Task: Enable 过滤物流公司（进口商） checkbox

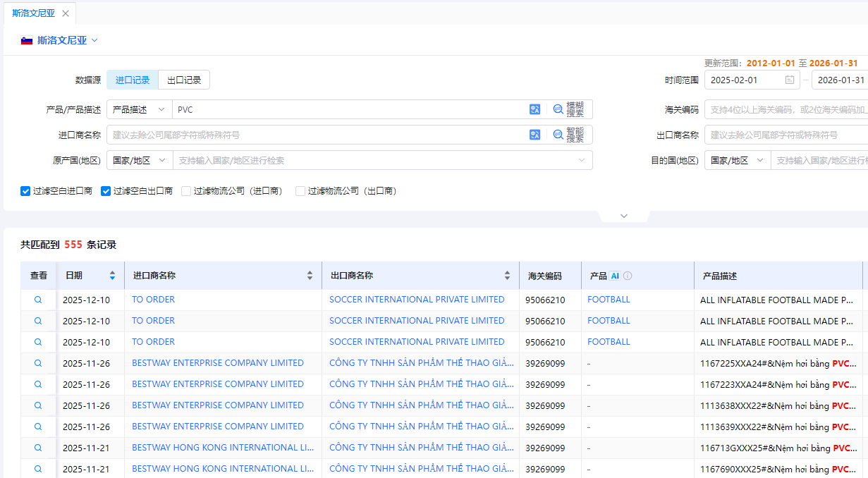Action: (x=186, y=191)
